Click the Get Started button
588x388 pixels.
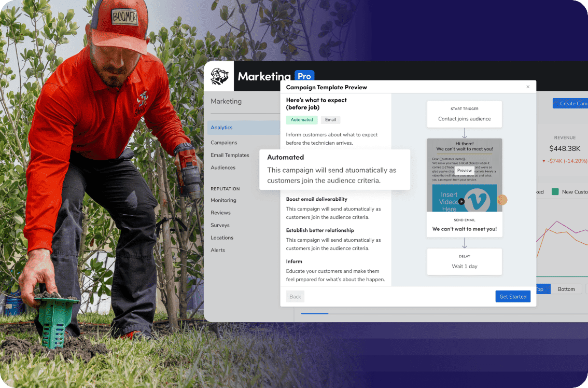pyautogui.click(x=513, y=296)
